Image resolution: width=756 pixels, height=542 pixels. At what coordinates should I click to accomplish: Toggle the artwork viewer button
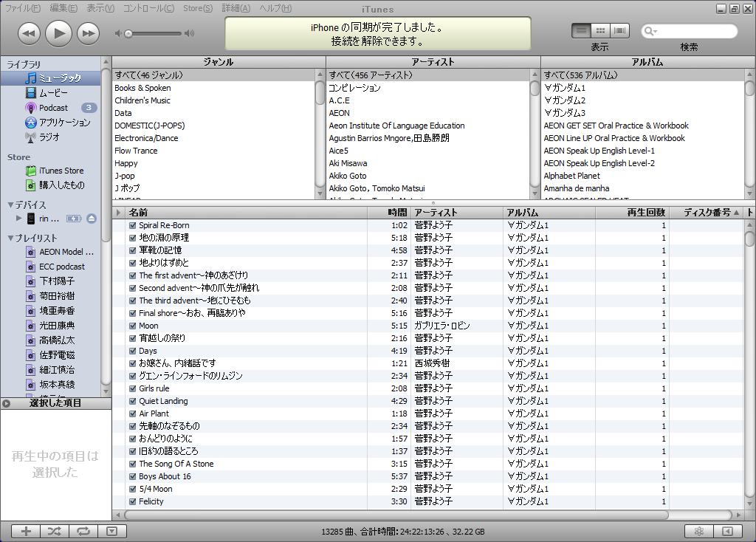112,532
